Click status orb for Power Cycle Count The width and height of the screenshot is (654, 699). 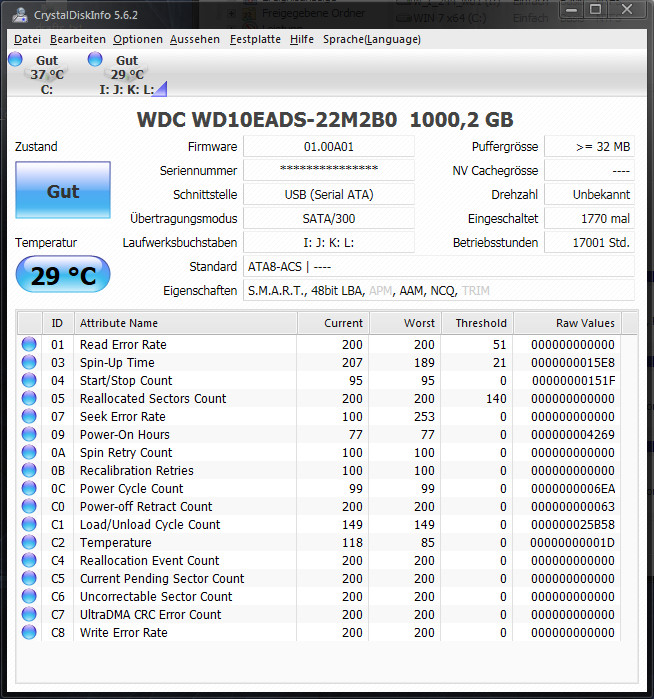[x=29, y=489]
